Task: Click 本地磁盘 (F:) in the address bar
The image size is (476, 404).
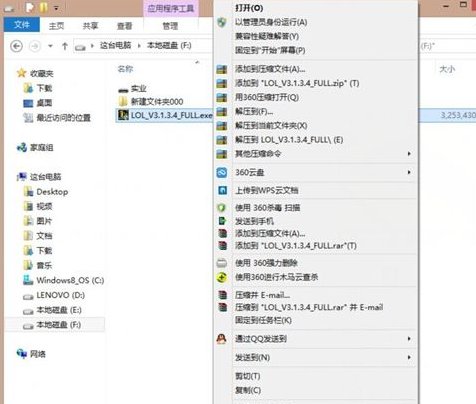Action: pyautogui.click(x=169, y=45)
